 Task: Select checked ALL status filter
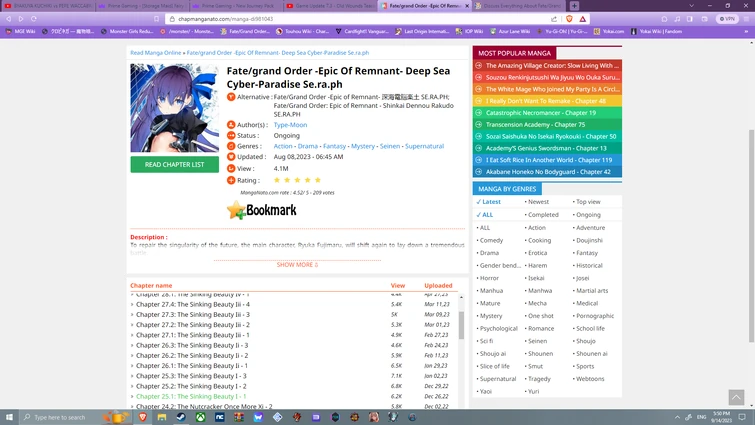(485, 215)
